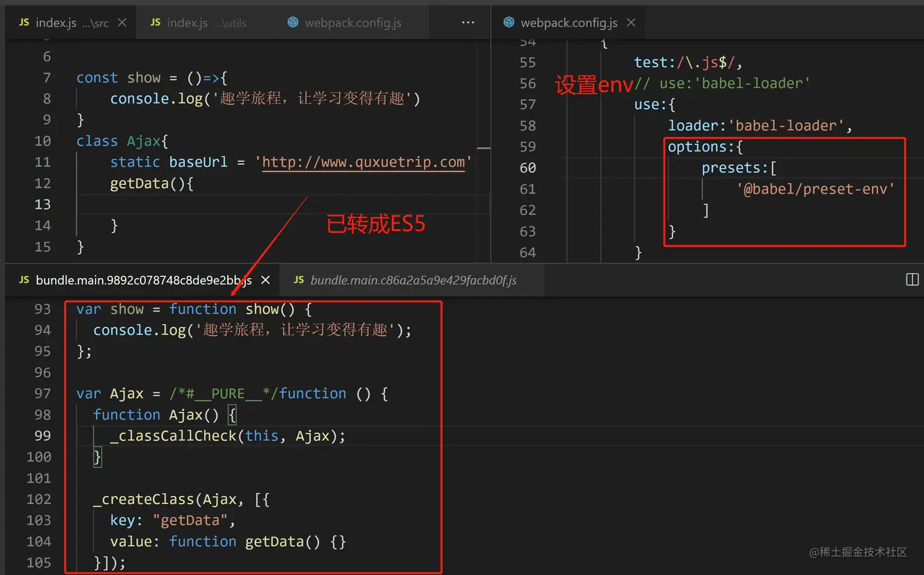Screen dimensions: 924x575
Task: Close the index.js src tab
Action: point(122,23)
